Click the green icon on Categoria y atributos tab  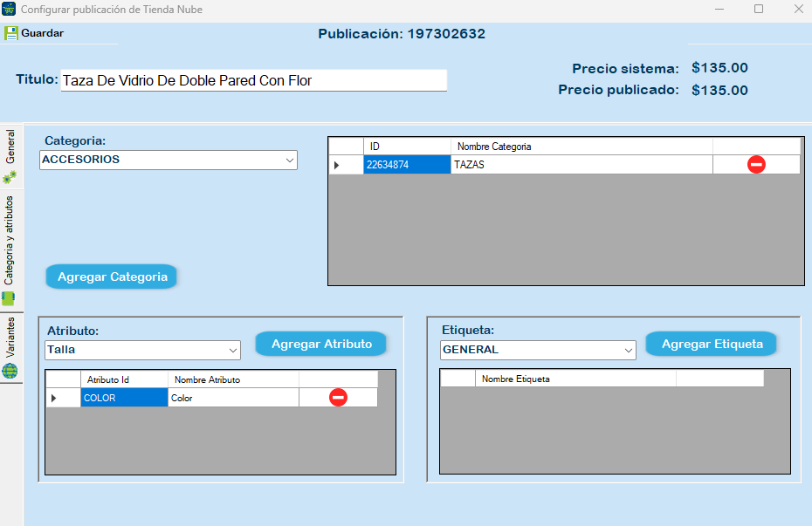[9, 298]
